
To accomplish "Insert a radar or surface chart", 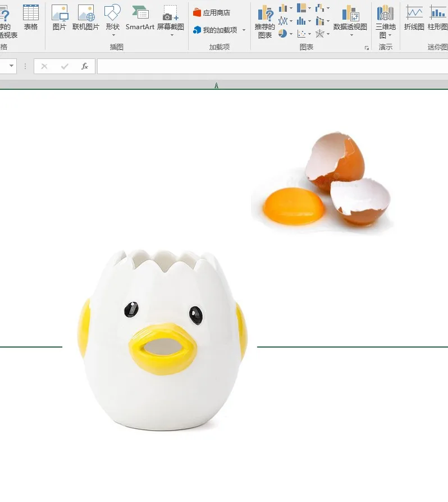I will [322, 34].
